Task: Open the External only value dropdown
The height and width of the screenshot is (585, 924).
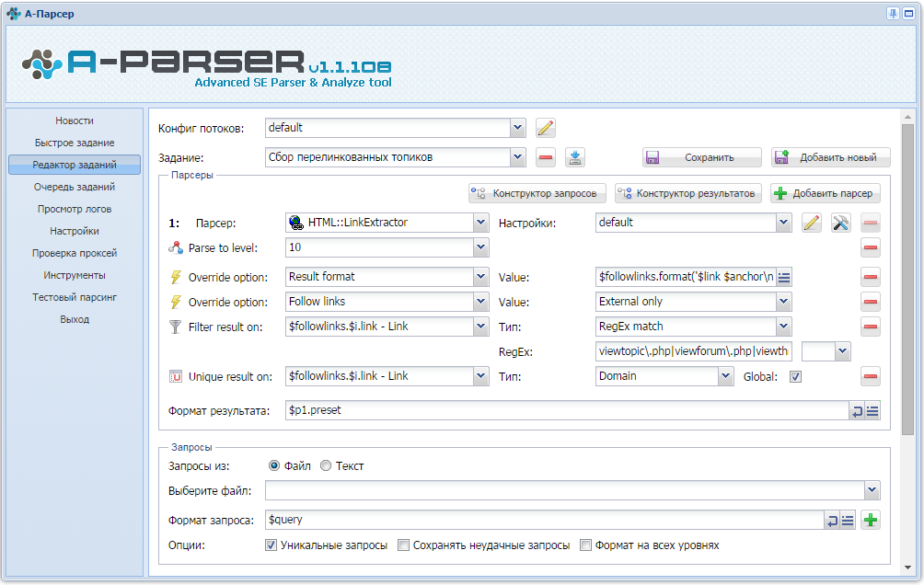Action: pyautogui.click(x=783, y=301)
